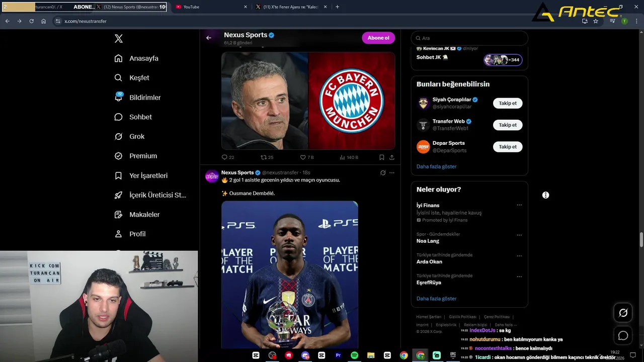Viewport: 644px width, 362px height.
Task: Click Daha fazla göster under Neler oluyor
Action: pos(436,299)
